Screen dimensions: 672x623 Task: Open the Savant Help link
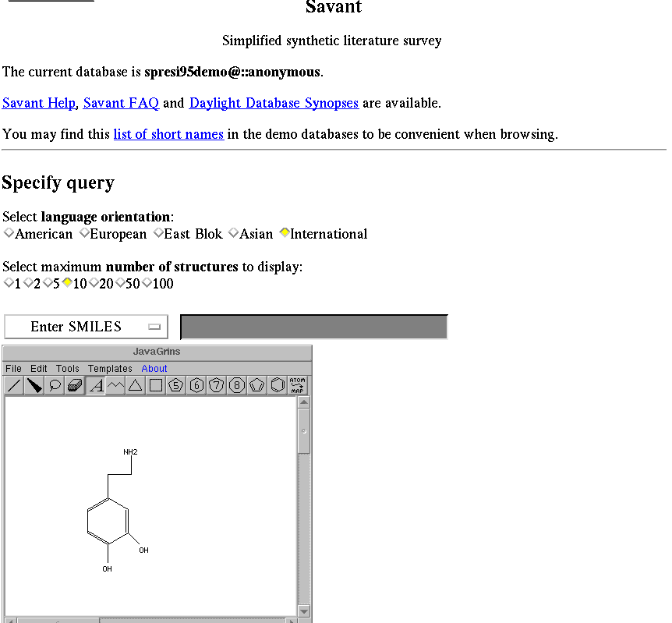click(39, 103)
